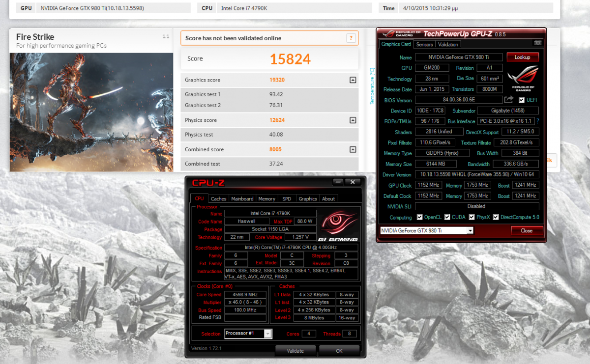Click the Package field Socket 1150 LGA
Viewport: 590px width, 364px height.
tap(270, 229)
